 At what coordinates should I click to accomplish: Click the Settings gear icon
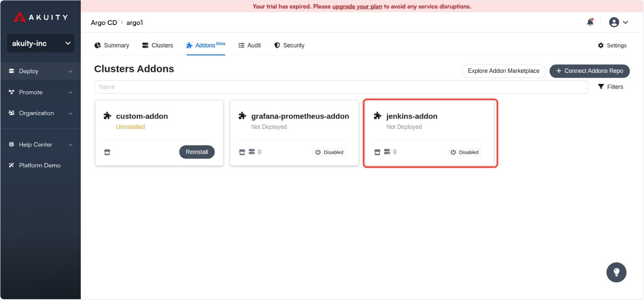click(601, 45)
